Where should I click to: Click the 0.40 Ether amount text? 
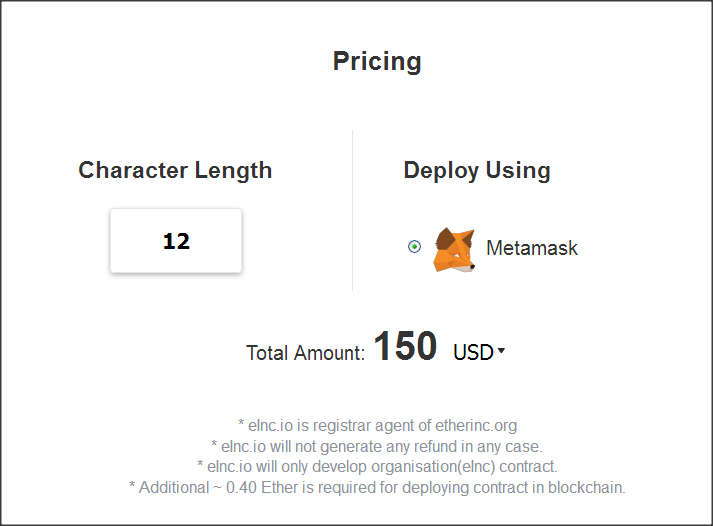pos(255,487)
